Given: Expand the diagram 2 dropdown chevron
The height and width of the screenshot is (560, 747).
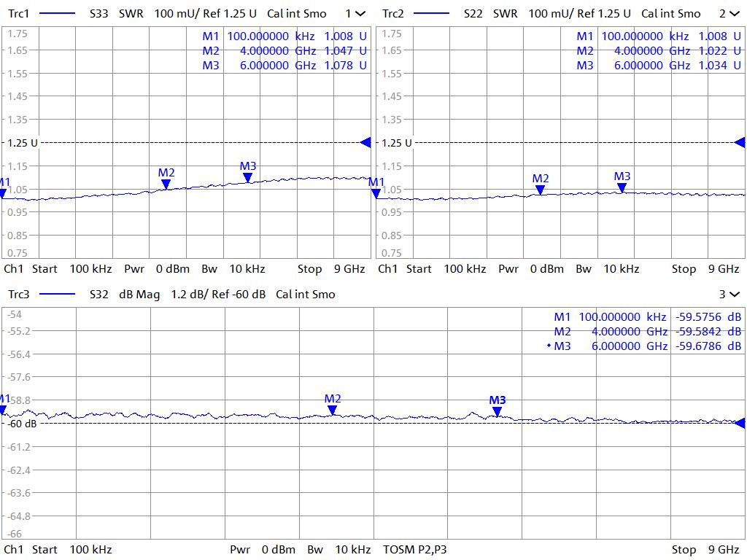Looking at the screenshot, I should coord(734,14).
